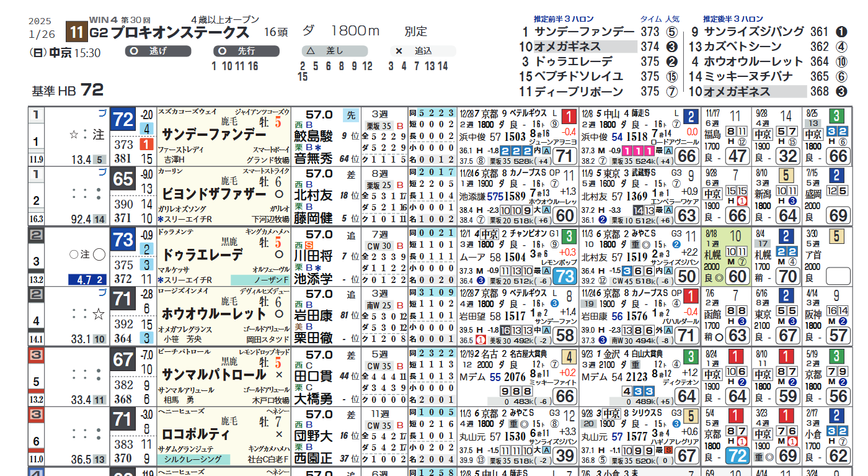
Task: Click jockey name 鮫島駿
Action: pos(314,137)
